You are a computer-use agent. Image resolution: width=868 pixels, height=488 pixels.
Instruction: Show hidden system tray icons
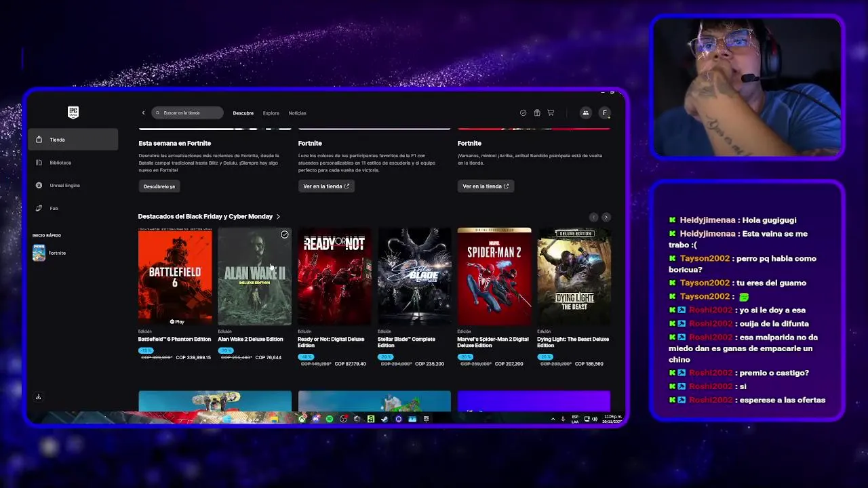pos(553,419)
